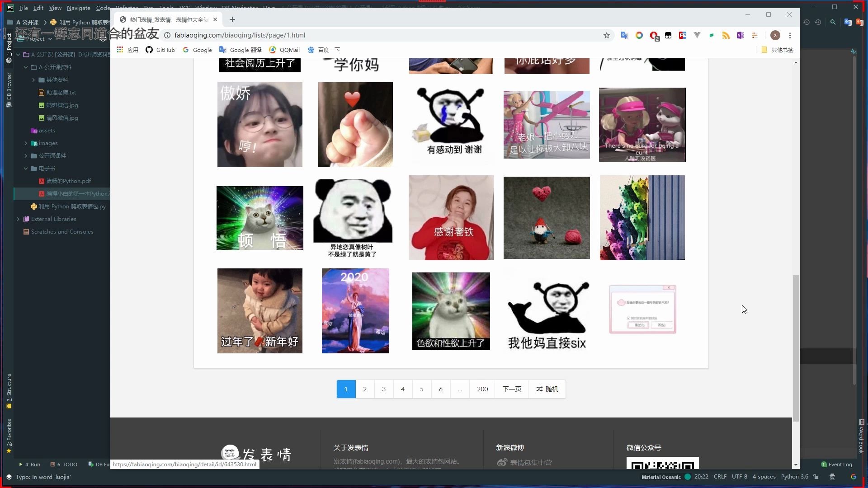Image resolution: width=868 pixels, height=488 pixels.
Task: Open the Tampermonkey extension icon
Action: click(668, 35)
